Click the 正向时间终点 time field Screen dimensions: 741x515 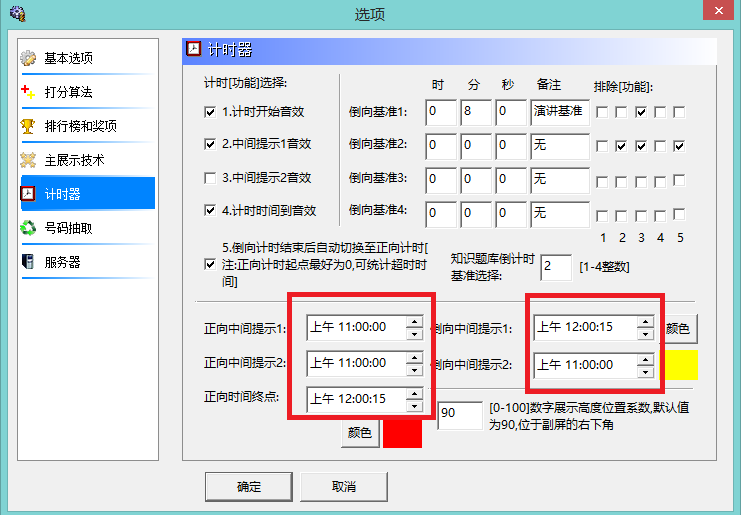coord(365,400)
